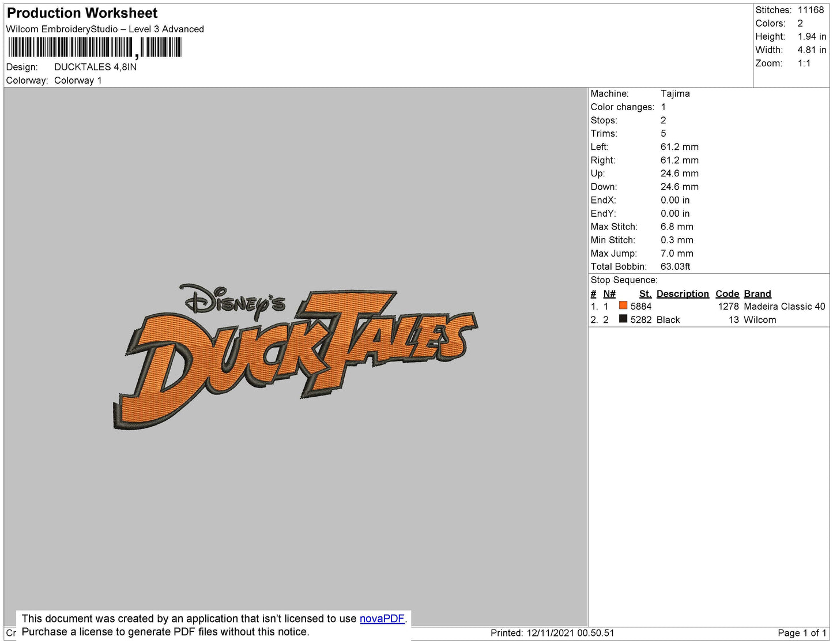Click the Colors value 2
The image size is (833, 644).
point(800,23)
